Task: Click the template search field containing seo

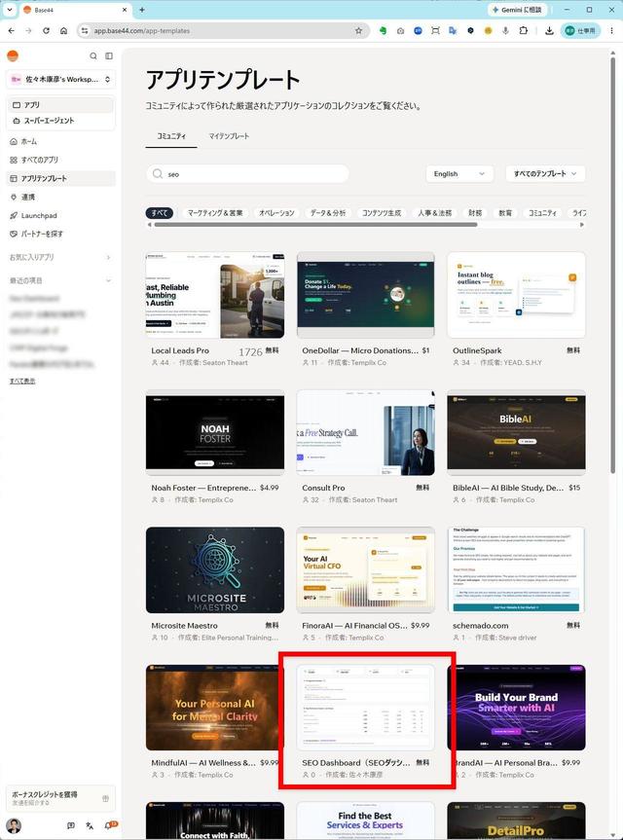Action: [x=247, y=173]
